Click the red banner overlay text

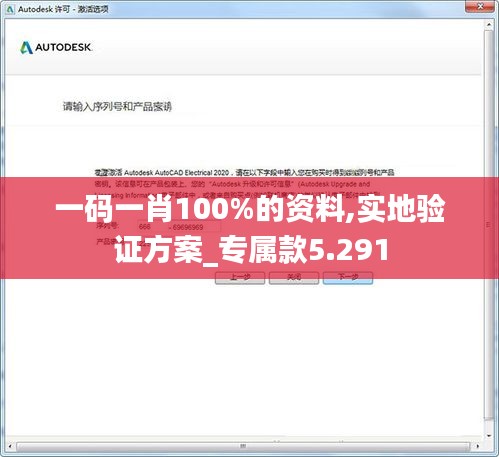click(250, 228)
